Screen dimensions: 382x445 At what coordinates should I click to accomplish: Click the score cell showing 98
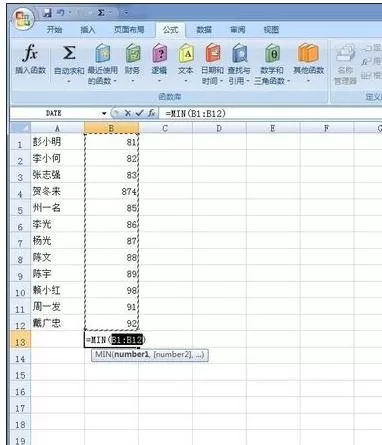(x=111, y=290)
